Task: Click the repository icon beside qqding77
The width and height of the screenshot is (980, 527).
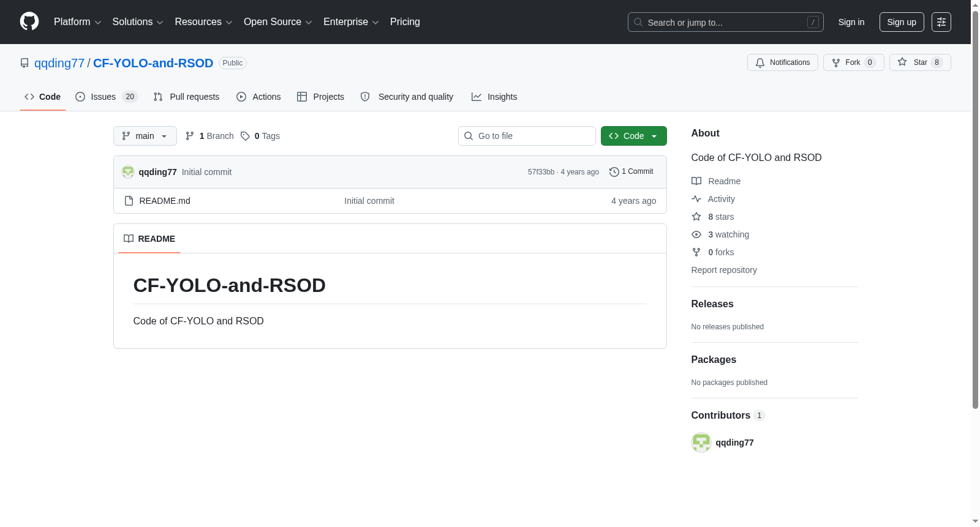Action: point(24,63)
